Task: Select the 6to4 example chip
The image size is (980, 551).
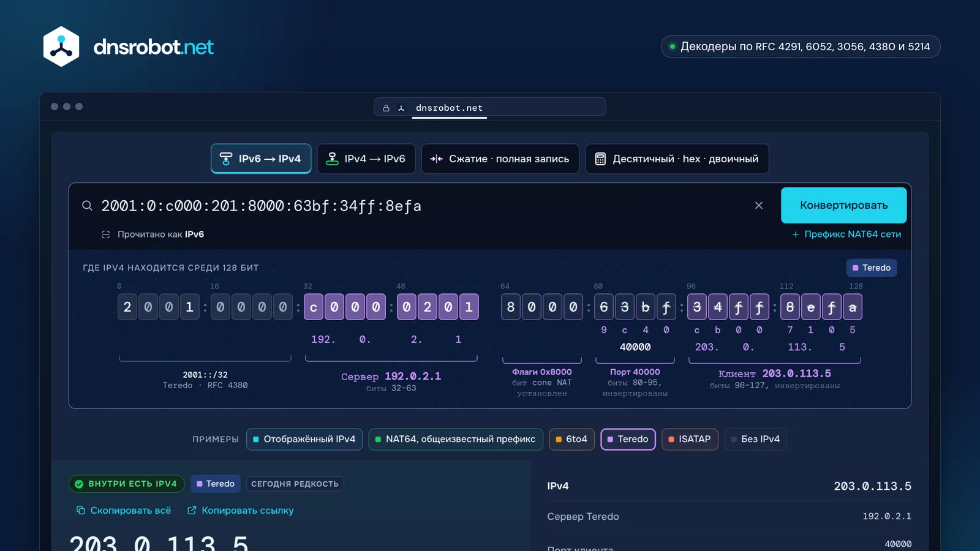Action: (571, 439)
